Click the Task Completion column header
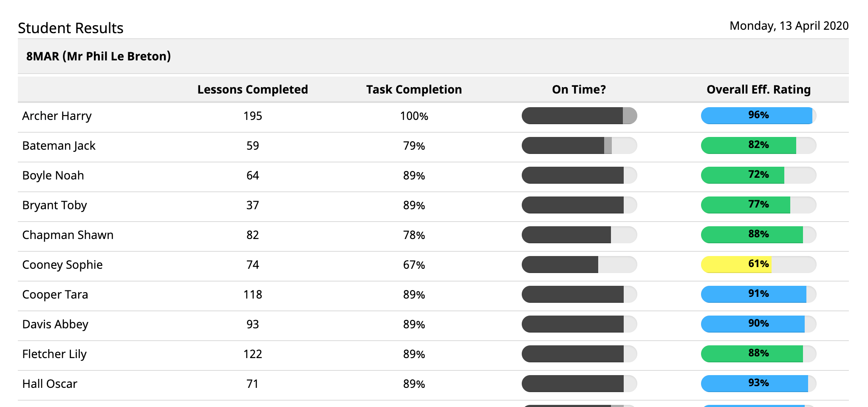Screen dimensions: 868x407 click(x=414, y=90)
